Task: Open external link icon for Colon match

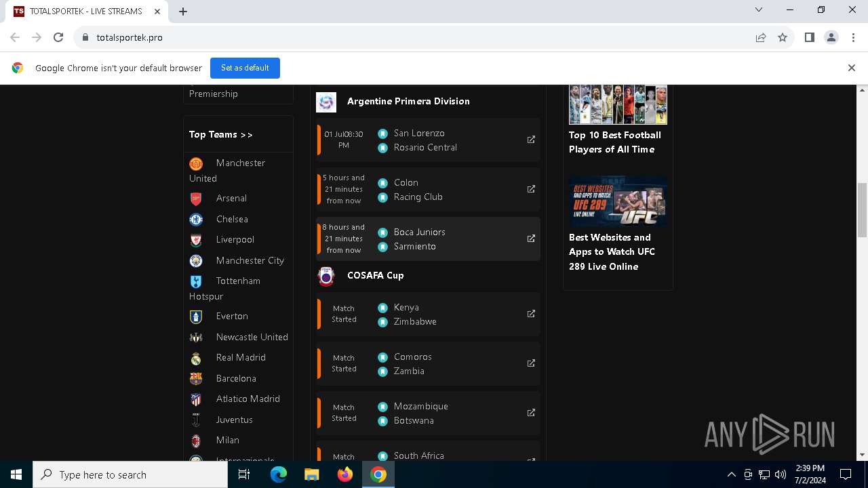Action: pos(531,189)
